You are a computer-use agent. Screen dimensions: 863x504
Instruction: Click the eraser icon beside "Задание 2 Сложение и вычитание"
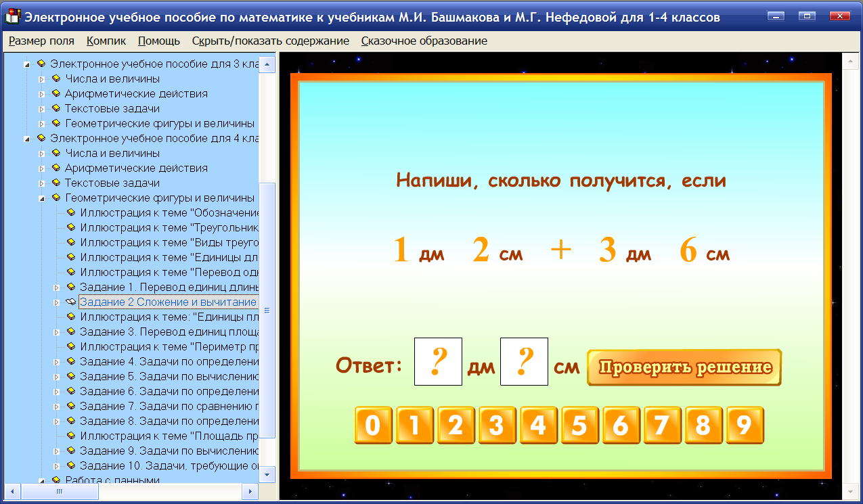71,302
